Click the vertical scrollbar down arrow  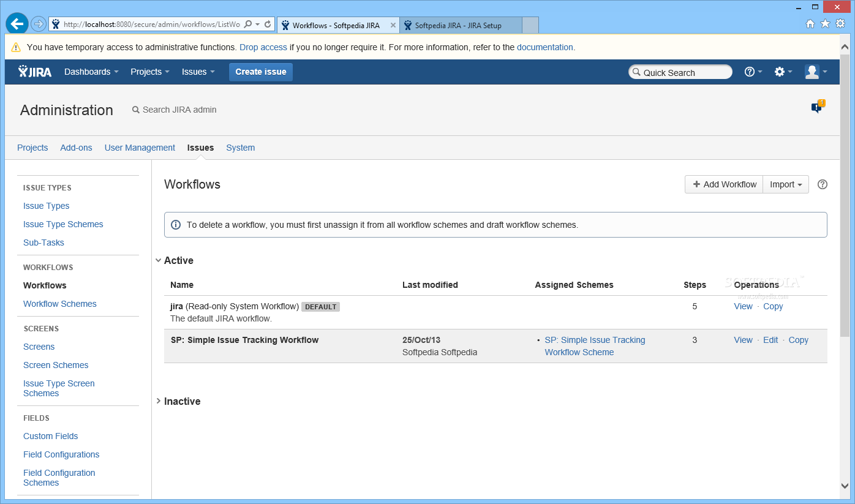click(x=845, y=486)
